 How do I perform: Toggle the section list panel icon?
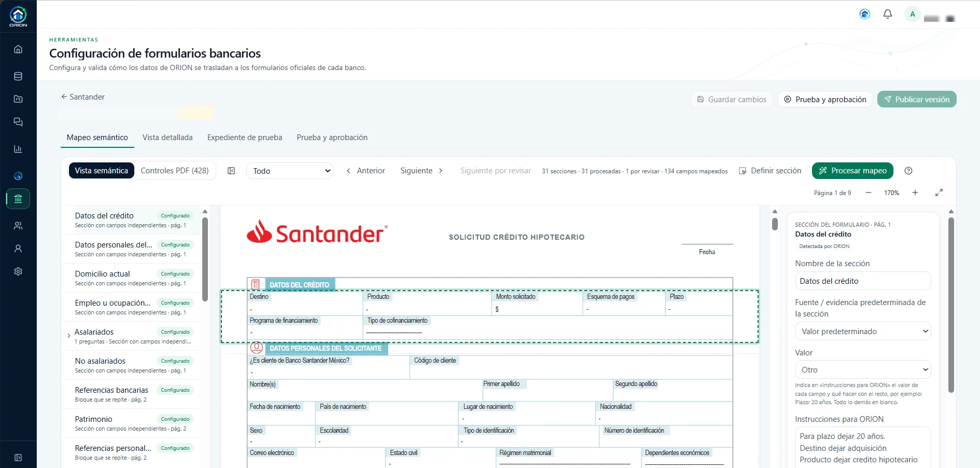[x=232, y=171]
